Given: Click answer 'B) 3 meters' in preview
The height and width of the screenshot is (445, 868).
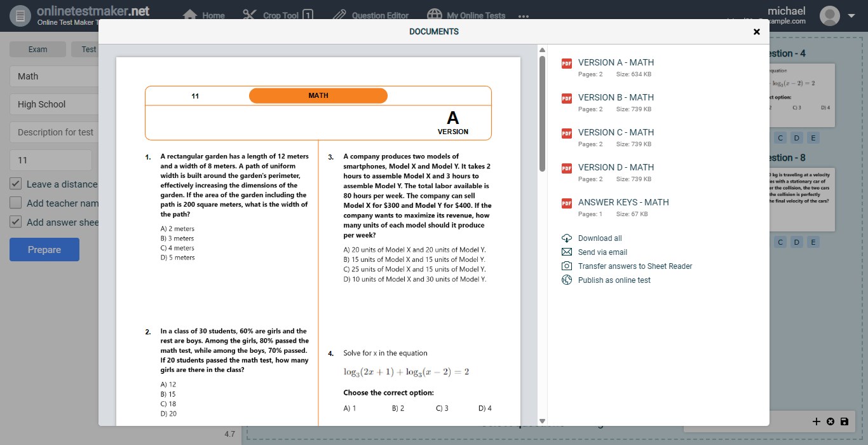Looking at the screenshot, I should [x=177, y=238].
